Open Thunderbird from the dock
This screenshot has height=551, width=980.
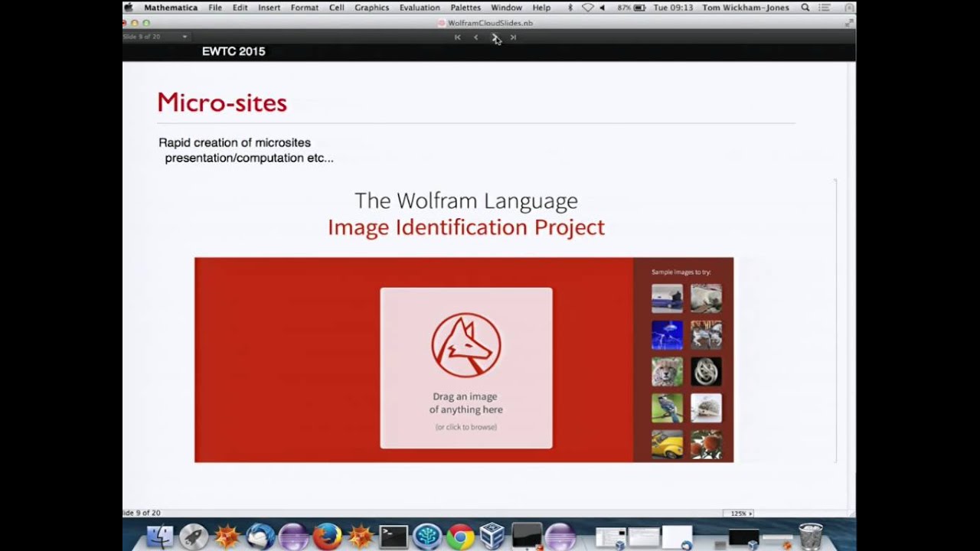(261, 536)
